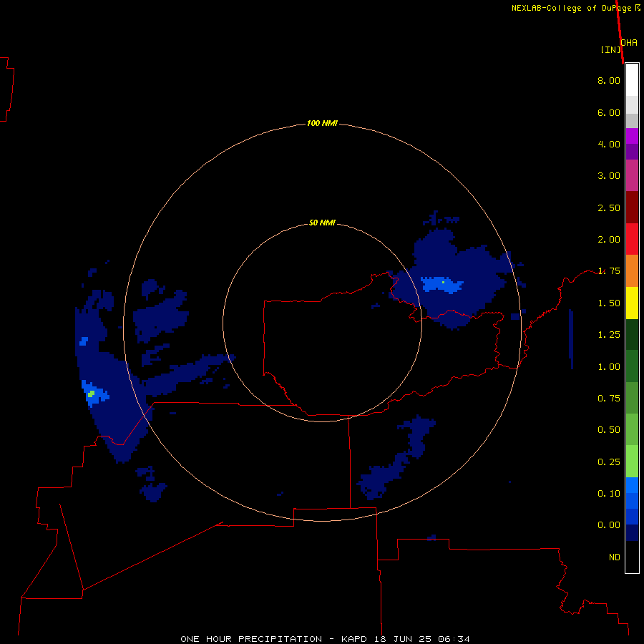Click the 50 NMI range ring label
Image resolution: width=644 pixels, height=644 pixels.
(x=322, y=223)
